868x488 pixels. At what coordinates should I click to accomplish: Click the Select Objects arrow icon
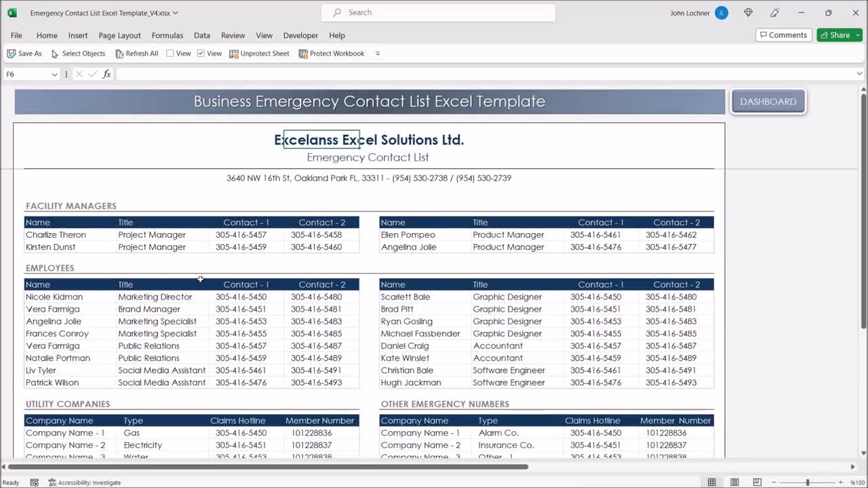54,54
